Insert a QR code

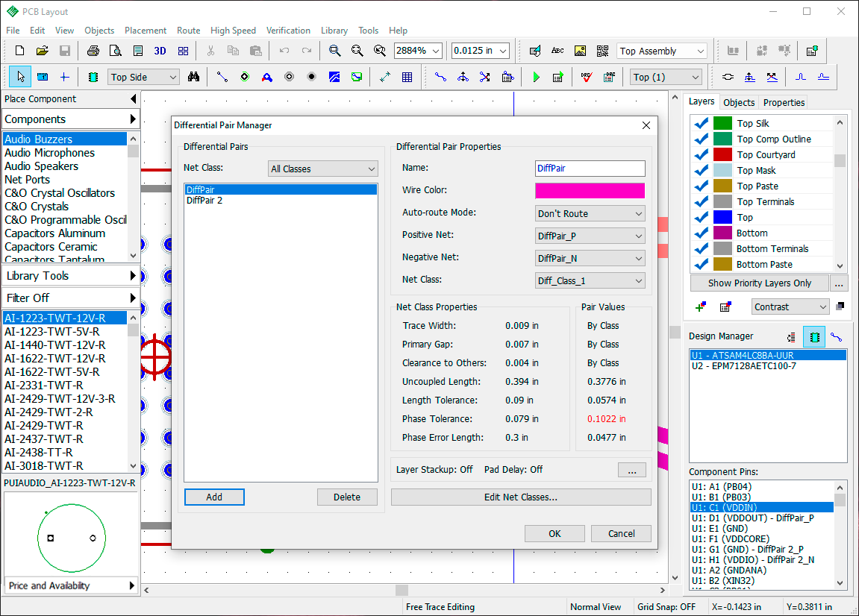[602, 51]
